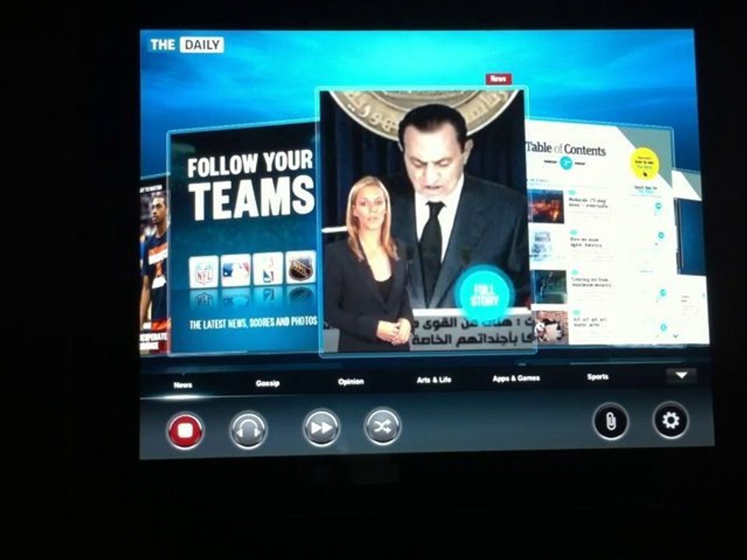Tap the NFL league icon
The height and width of the screenshot is (560, 747).
coord(204,272)
